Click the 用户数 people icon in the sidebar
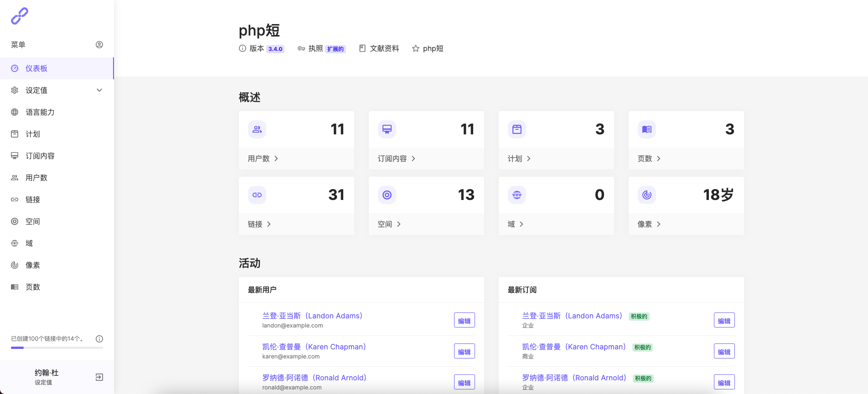 tap(15, 178)
